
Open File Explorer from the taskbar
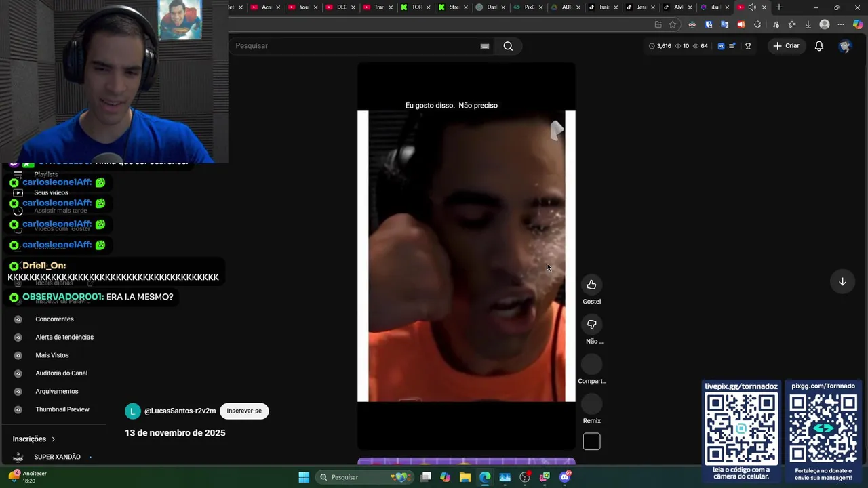pyautogui.click(x=465, y=477)
